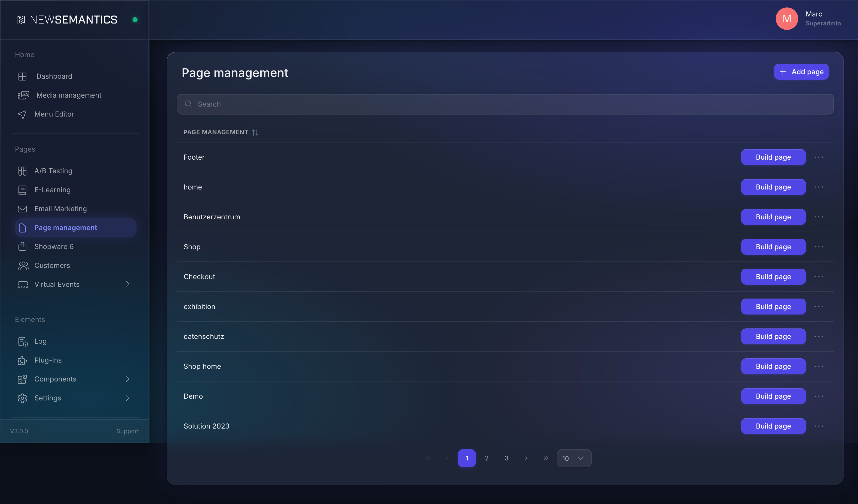Open Media management menu item
Image resolution: width=858 pixels, height=504 pixels.
tap(75, 95)
